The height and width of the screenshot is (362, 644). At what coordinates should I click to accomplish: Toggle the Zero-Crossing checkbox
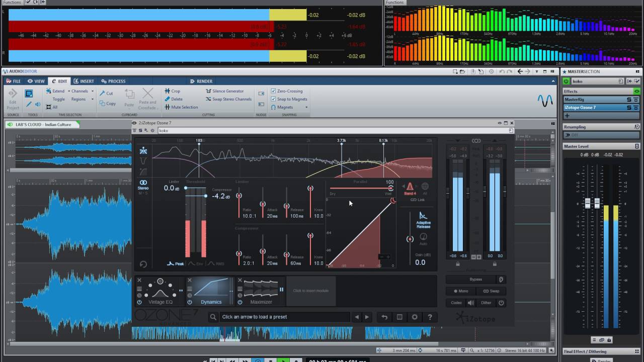click(x=273, y=91)
